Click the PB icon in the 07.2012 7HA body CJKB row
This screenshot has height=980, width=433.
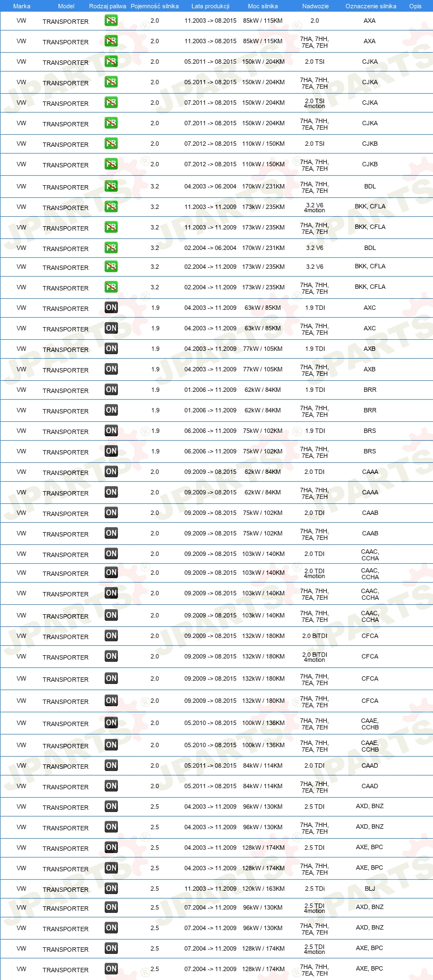tap(111, 164)
